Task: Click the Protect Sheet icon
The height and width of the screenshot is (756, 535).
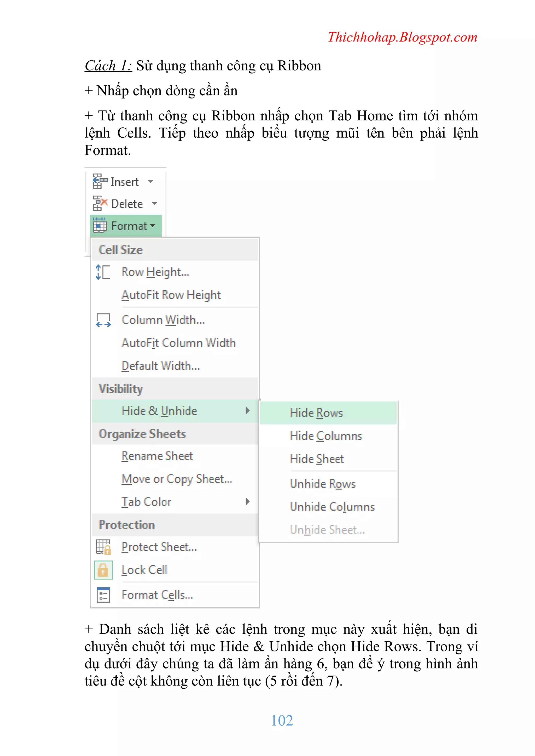Action: (103, 547)
